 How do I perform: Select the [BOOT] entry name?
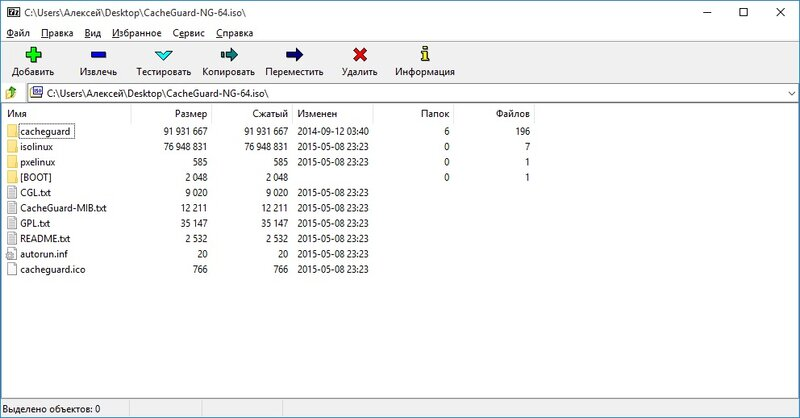[x=36, y=177]
